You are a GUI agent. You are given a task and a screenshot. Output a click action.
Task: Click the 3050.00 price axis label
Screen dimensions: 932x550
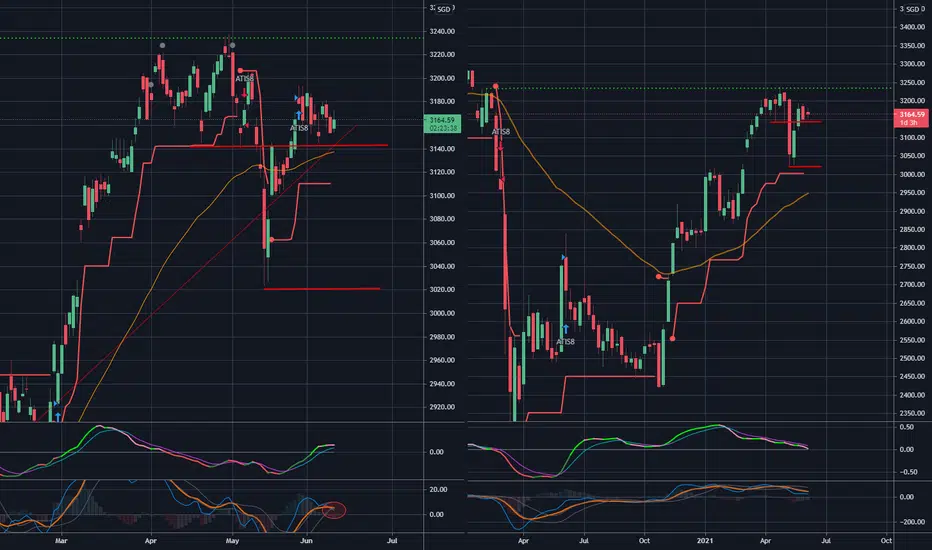pos(912,156)
